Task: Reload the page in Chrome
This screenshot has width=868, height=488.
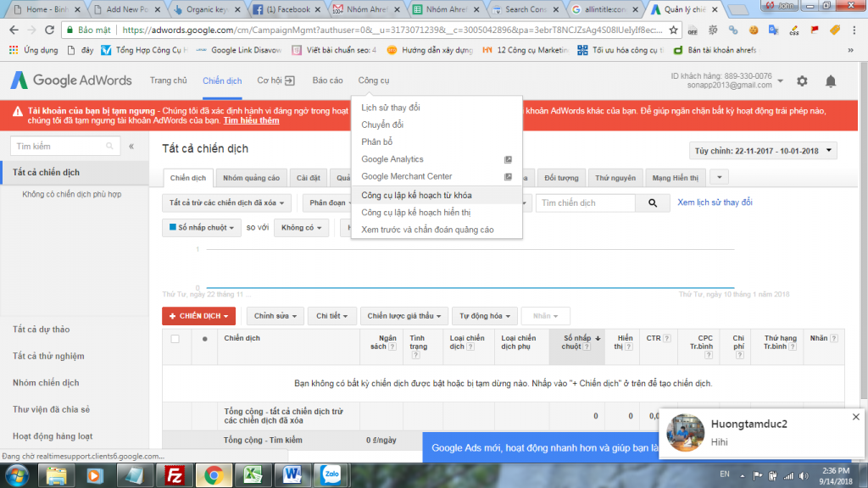Action: (49, 30)
